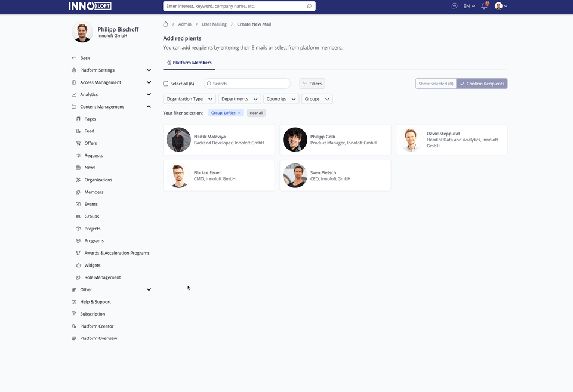This screenshot has width=573, height=392.
Task: Click the Confirm Recipients button
Action: tap(482, 84)
